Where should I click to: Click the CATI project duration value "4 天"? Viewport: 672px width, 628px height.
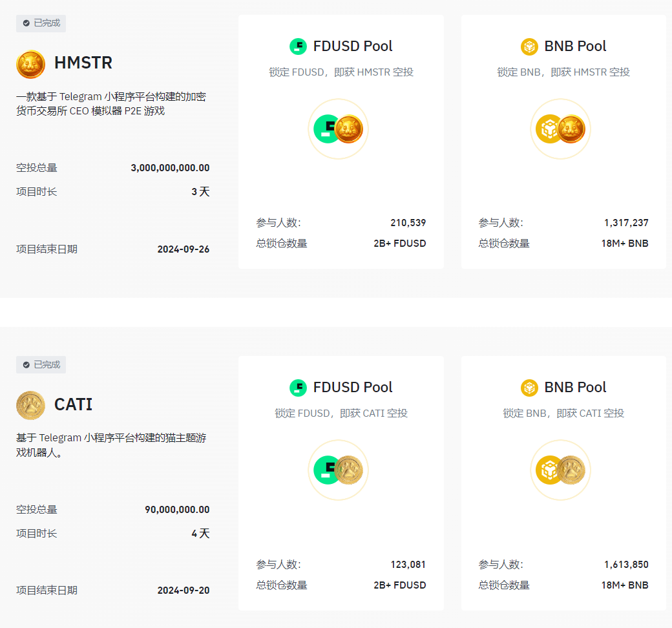[x=200, y=534]
